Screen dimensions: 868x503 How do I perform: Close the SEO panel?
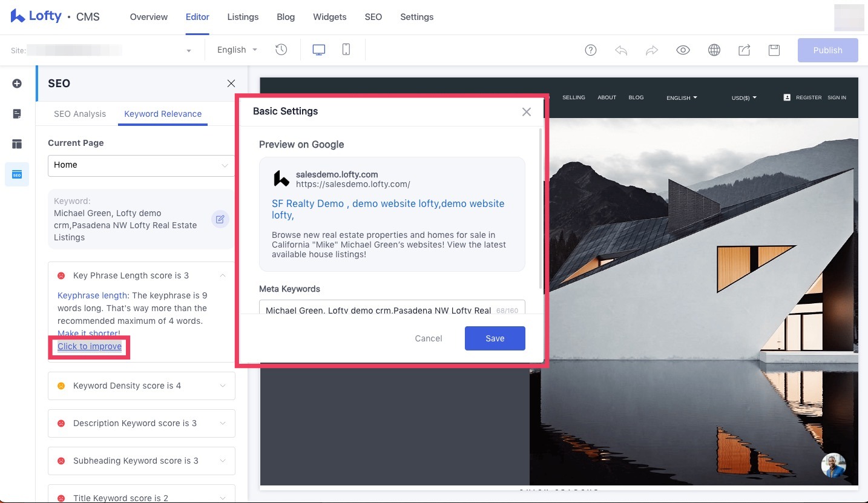(231, 84)
